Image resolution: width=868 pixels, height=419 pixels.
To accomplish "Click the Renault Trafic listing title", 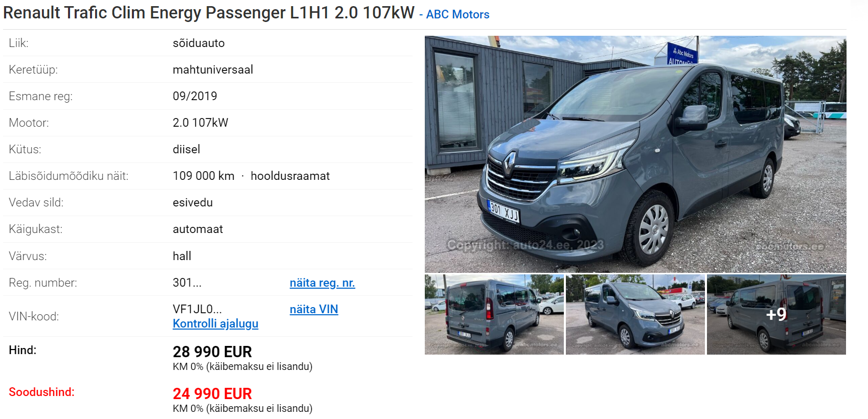I will click(209, 13).
